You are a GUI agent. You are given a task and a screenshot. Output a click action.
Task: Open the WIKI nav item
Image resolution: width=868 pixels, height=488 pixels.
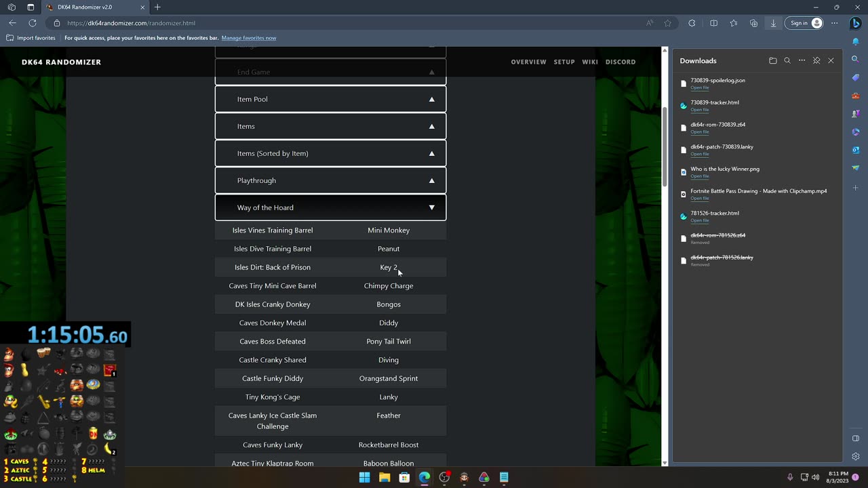(590, 62)
